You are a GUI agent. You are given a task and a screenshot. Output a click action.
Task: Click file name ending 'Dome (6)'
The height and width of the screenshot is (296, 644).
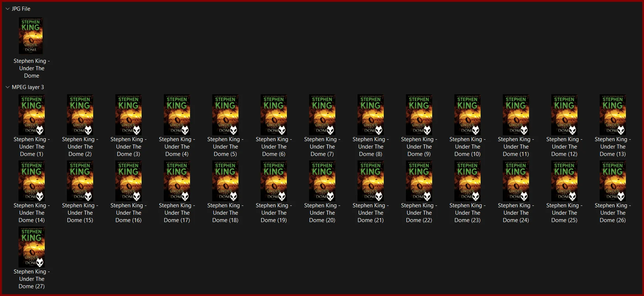[x=274, y=147]
